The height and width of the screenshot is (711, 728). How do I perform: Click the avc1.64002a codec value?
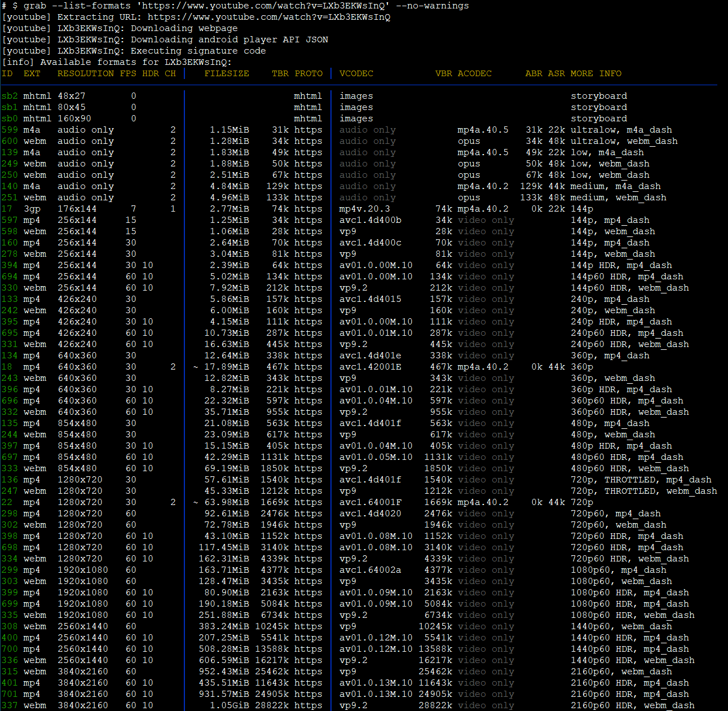(370, 570)
